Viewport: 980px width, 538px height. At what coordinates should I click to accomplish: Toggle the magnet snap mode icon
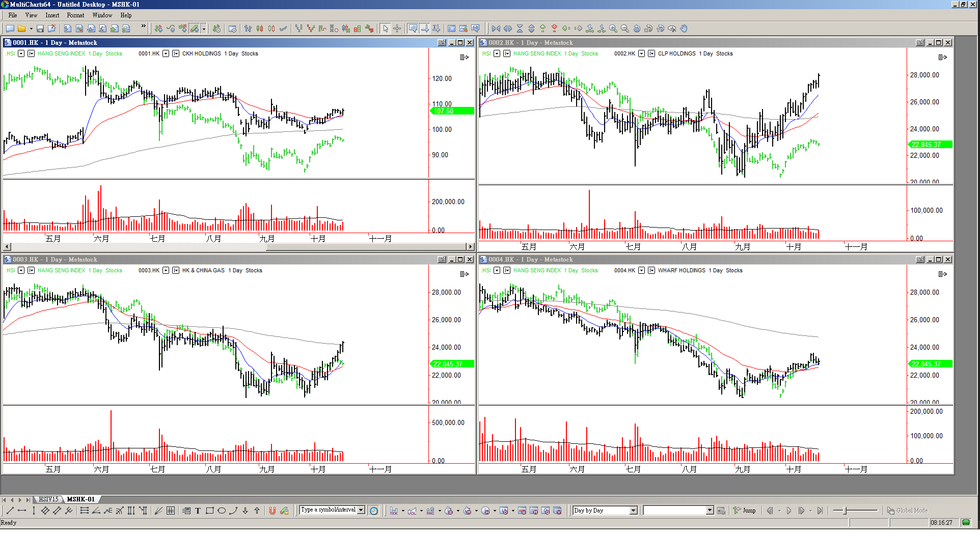click(273, 511)
